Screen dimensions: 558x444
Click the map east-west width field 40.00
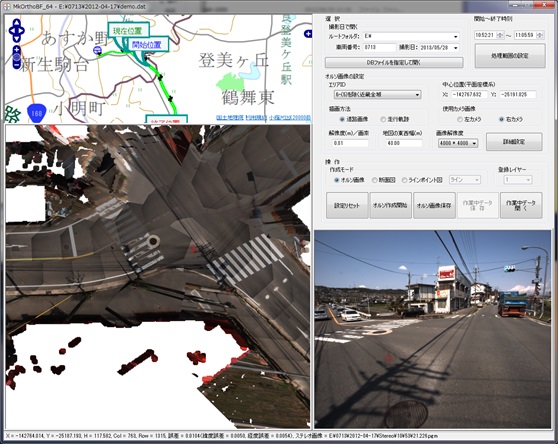pyautogui.click(x=404, y=143)
